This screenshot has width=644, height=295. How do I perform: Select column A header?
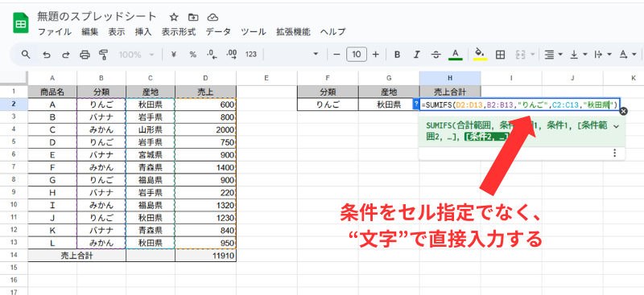[52, 78]
